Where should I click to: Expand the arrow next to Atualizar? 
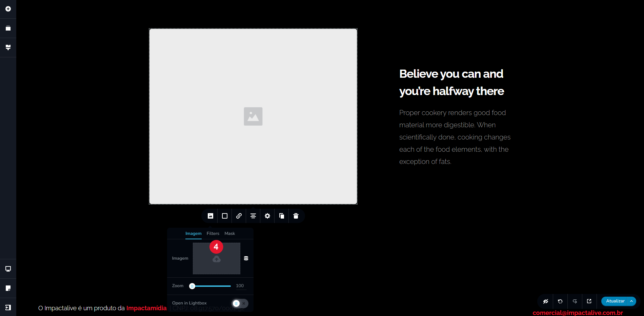coord(631,301)
